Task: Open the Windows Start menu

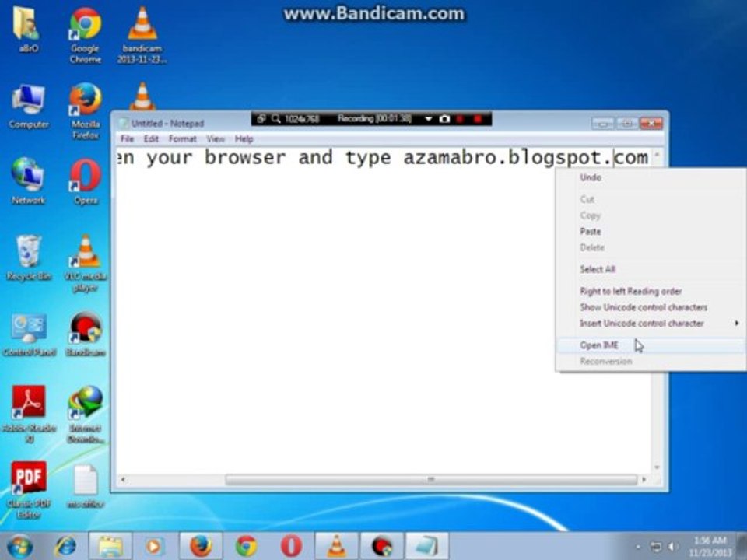Action: tap(19, 546)
